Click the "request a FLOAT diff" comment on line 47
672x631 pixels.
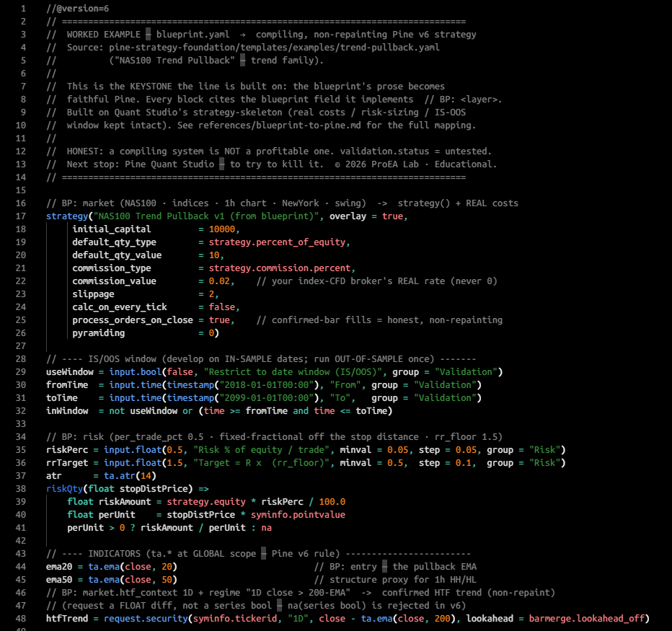coord(256,606)
